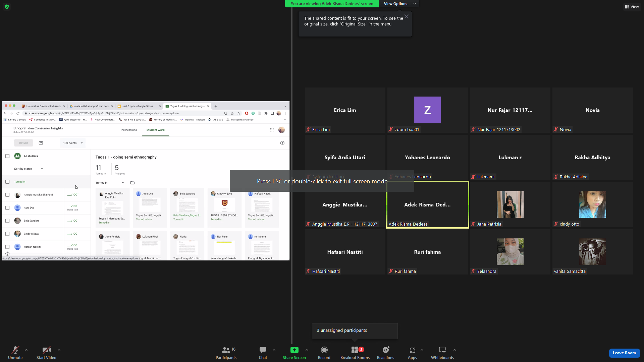
Task: Open the Marketing Analytics bookmark
Action: 240,120
